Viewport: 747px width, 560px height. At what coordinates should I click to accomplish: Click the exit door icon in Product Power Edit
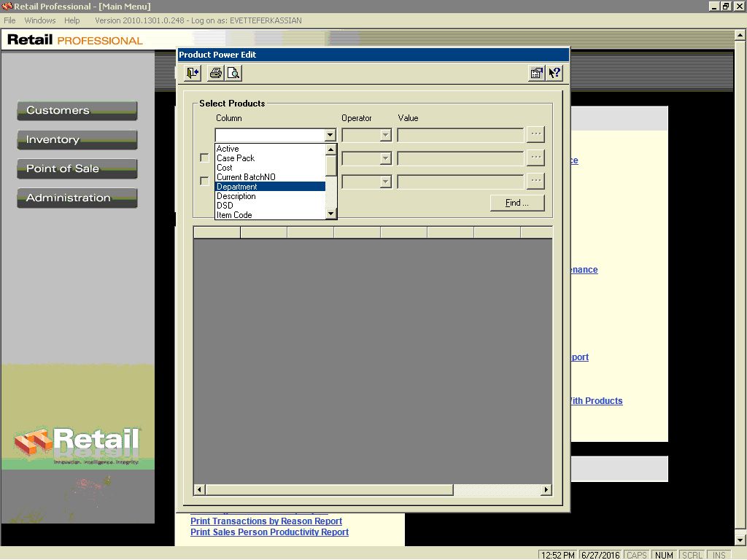pos(193,73)
